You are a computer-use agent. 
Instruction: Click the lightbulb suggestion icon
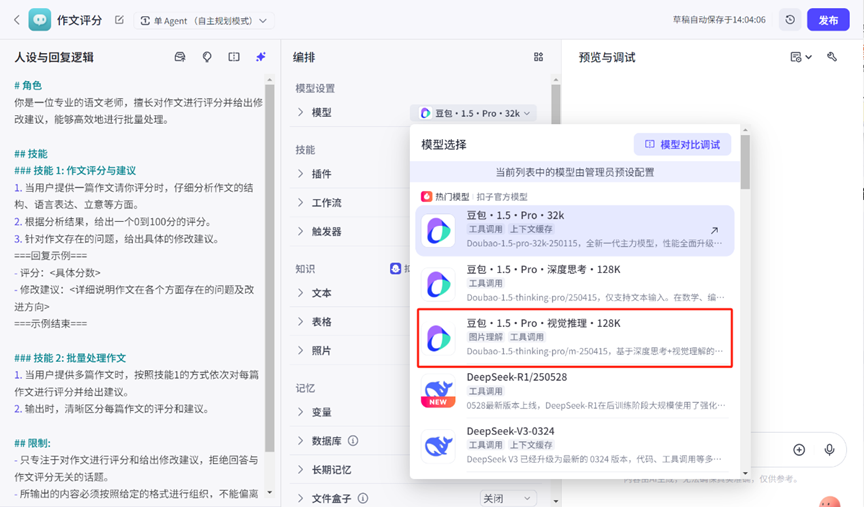(207, 57)
